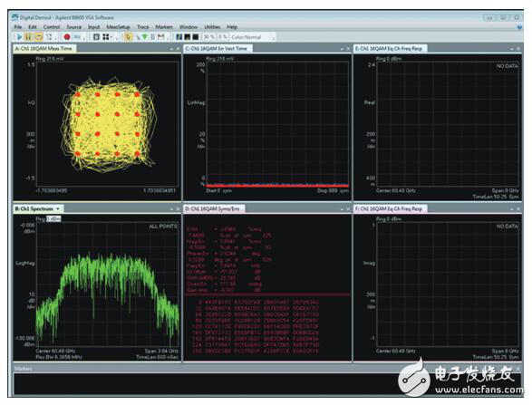Toggle the first black display-mode square

pos(179,37)
